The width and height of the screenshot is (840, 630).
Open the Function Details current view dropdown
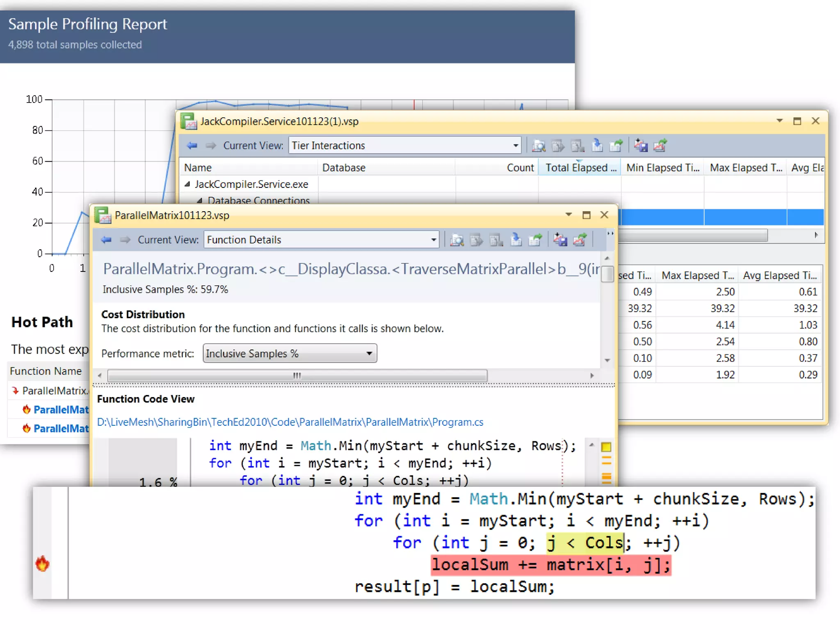pos(433,240)
